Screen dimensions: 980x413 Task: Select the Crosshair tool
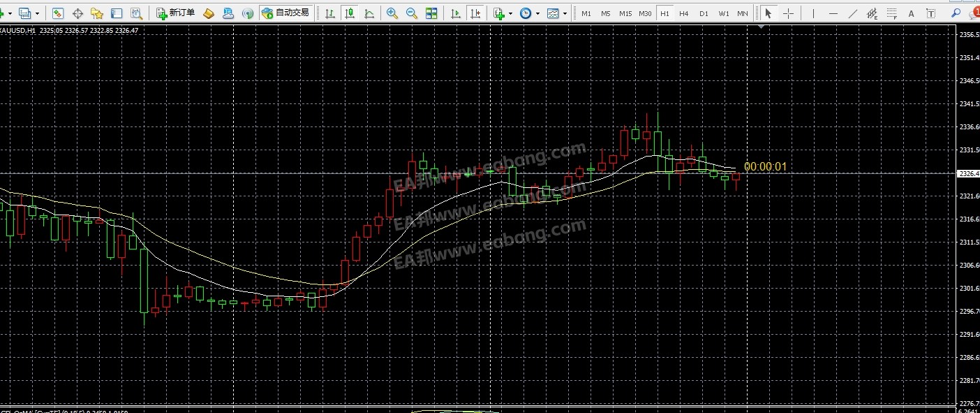[x=788, y=13]
